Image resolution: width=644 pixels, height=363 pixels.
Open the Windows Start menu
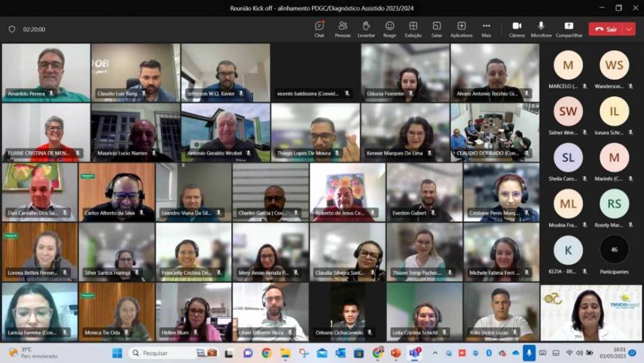pyautogui.click(x=117, y=353)
